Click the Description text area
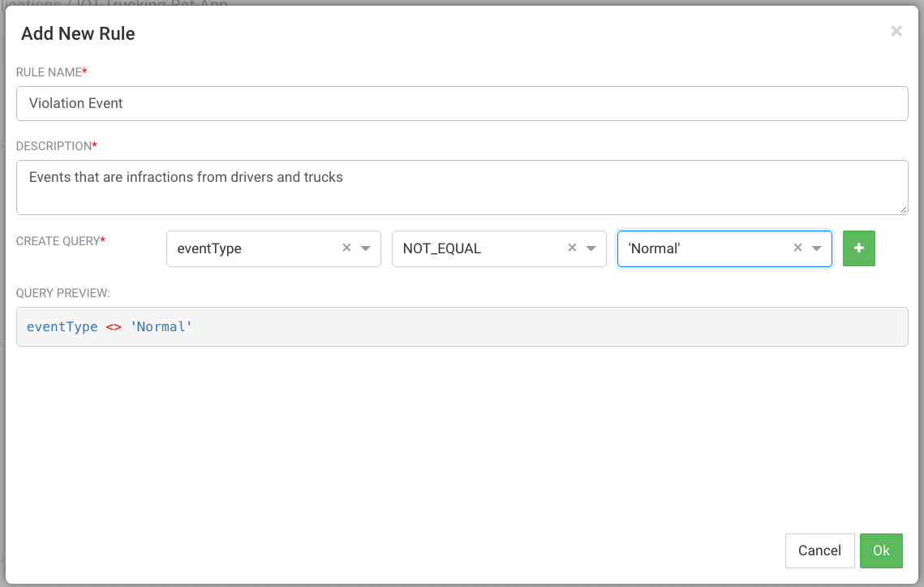The image size is (924, 587). click(x=462, y=188)
